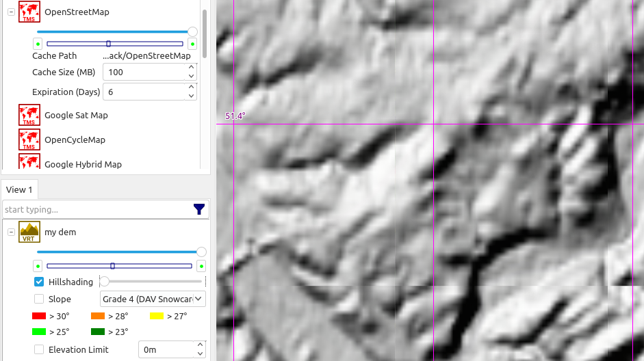The width and height of the screenshot is (644, 361).
Task: Turn on the Elevation Limit checkbox
Action: pyautogui.click(x=39, y=349)
